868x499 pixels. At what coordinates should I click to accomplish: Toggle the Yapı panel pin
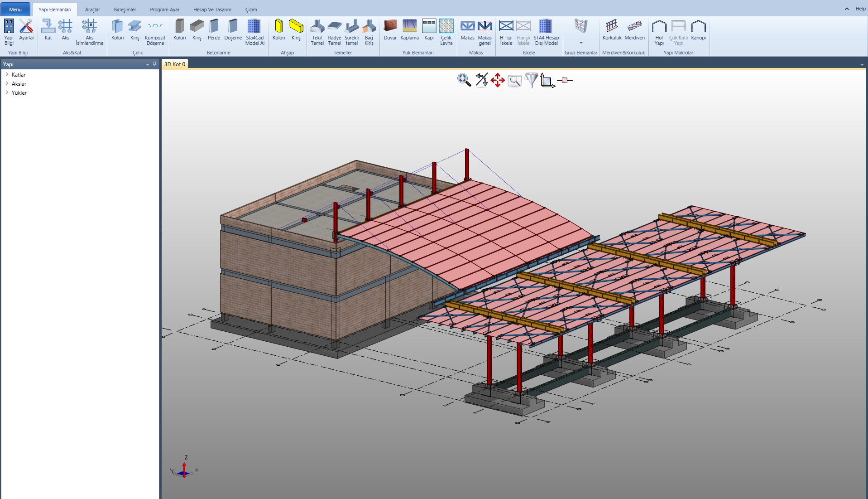[154, 64]
